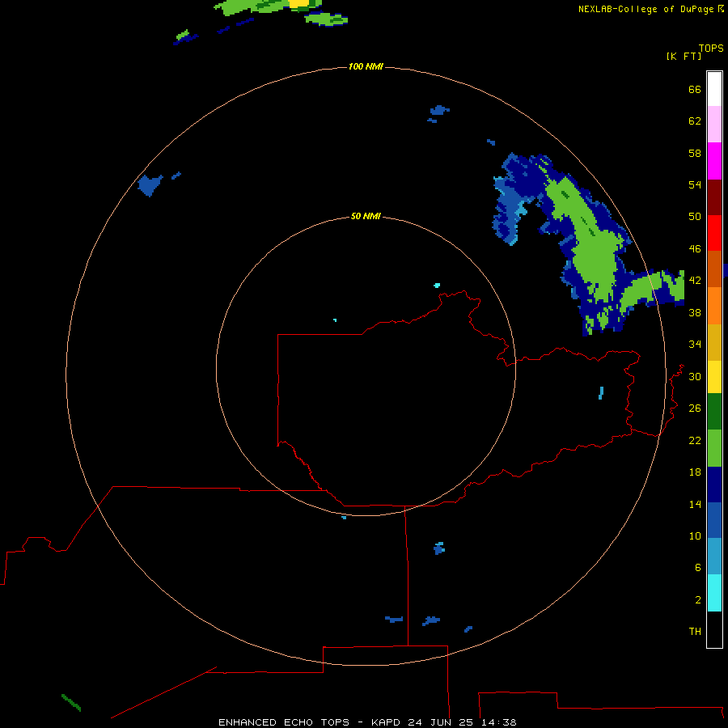The height and width of the screenshot is (728, 728).
Task: Click the yellow legend swatch
Action: pos(714,377)
